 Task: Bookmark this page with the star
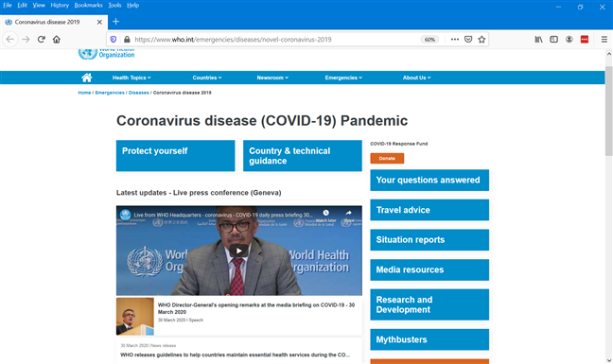pos(482,40)
